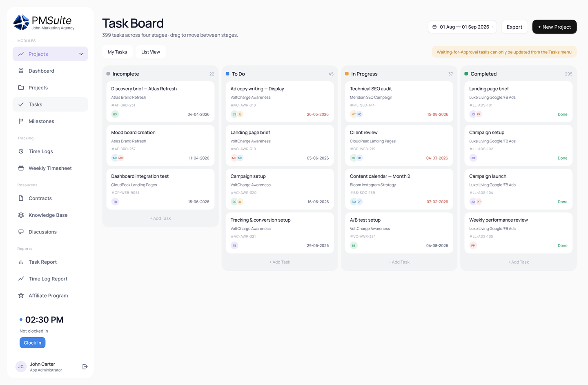
Task: Switch to the List View tab
Action: pos(151,52)
